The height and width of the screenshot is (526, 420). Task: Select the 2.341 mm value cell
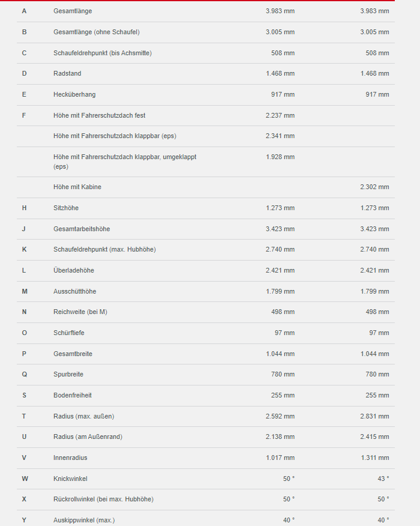(x=280, y=136)
